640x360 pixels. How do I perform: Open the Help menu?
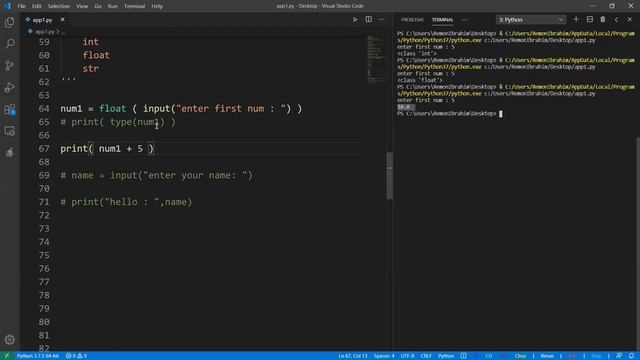(157, 6)
